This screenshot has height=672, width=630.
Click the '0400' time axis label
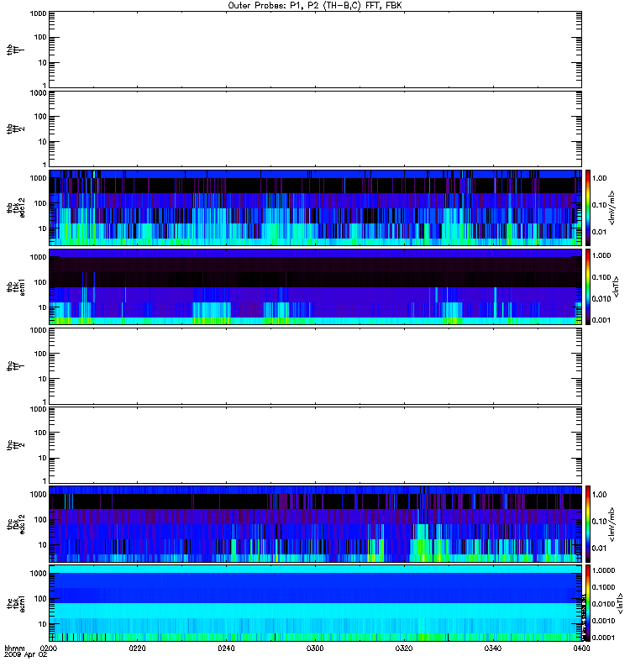[581, 648]
